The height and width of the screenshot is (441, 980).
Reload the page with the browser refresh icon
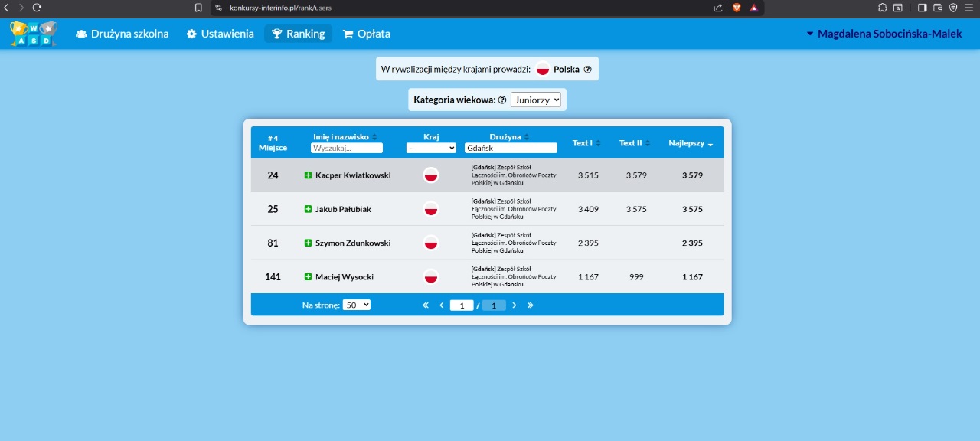click(x=36, y=8)
